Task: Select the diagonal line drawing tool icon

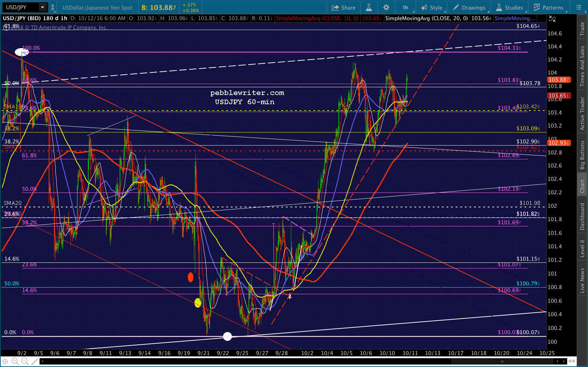Action: point(34,361)
